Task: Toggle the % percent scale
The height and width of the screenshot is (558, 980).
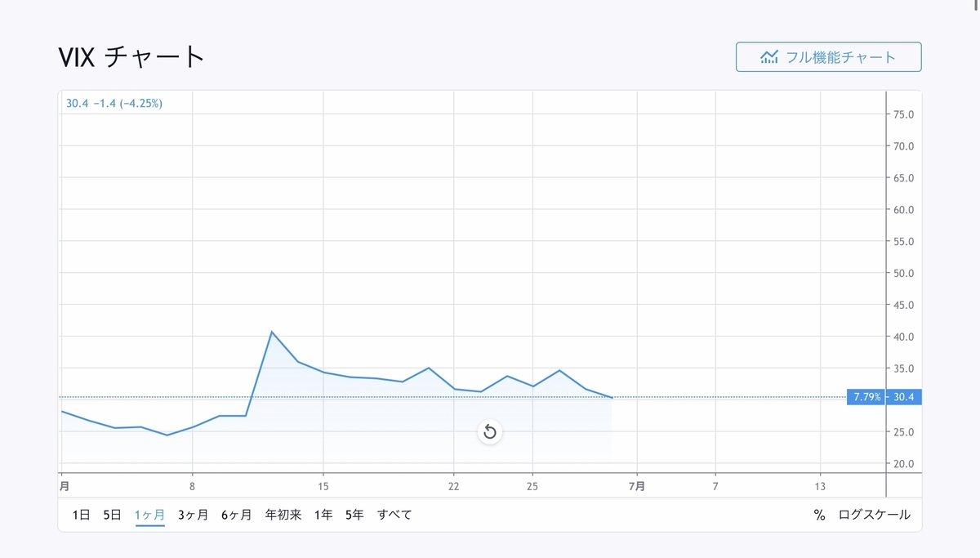Action: (819, 515)
